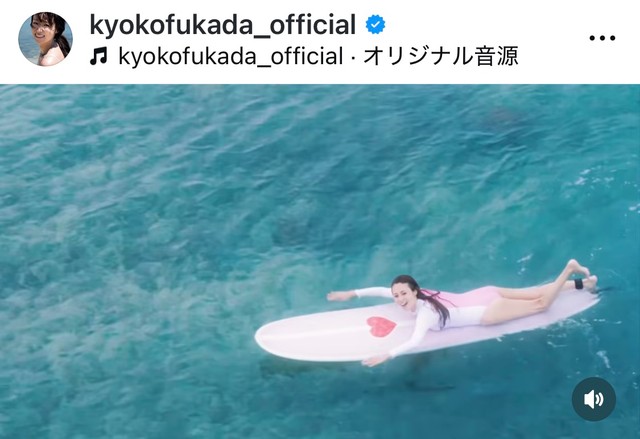
Task: Click the front nose of the pink surfboard
Action: (x=265, y=338)
